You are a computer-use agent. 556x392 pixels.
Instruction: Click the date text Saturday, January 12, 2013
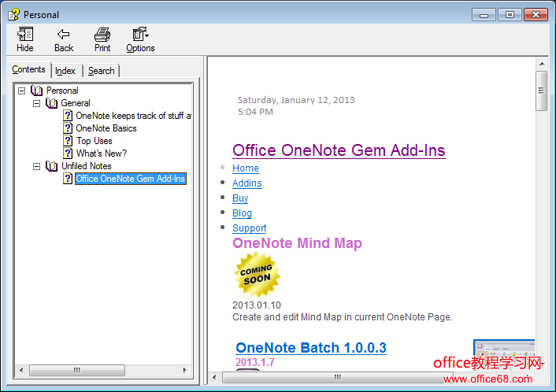point(296,100)
